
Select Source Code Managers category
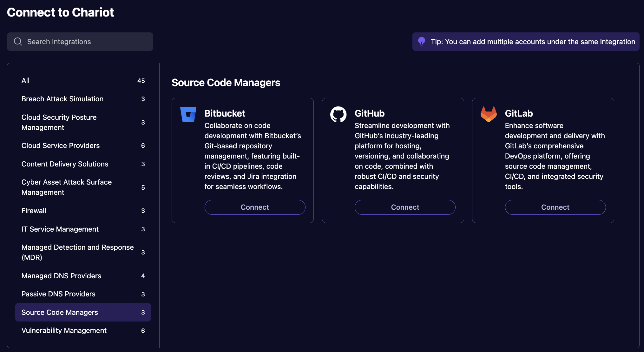(x=83, y=312)
